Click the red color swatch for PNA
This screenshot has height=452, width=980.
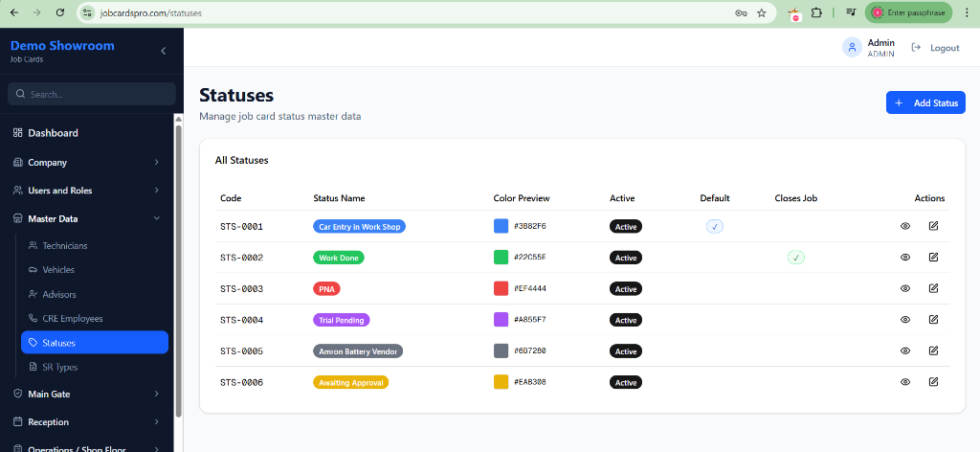pos(501,288)
